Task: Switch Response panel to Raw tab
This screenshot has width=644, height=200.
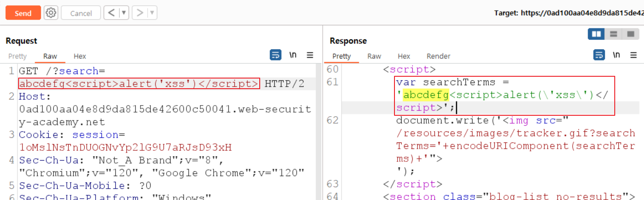Action: point(374,56)
